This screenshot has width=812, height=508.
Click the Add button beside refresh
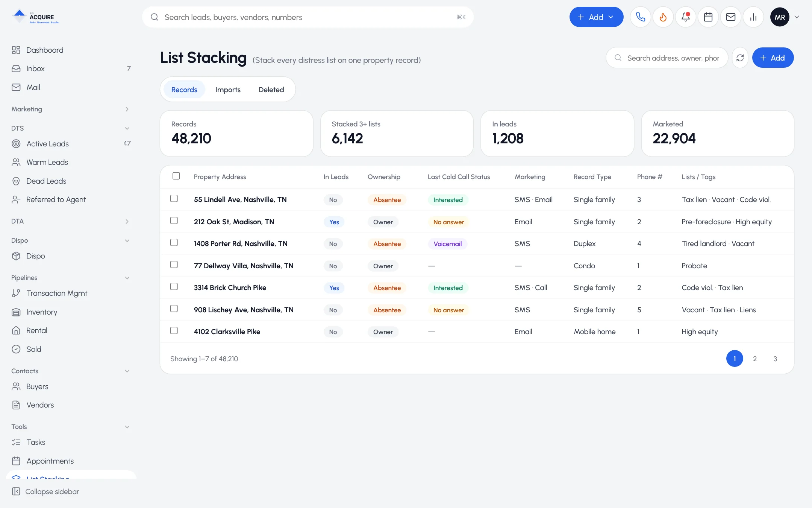(773, 58)
